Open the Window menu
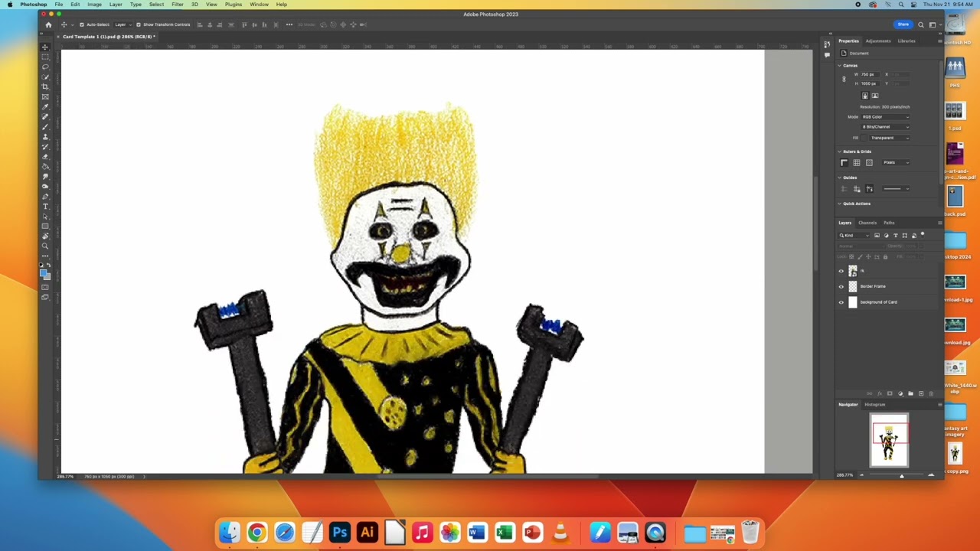This screenshot has width=980, height=551. [259, 5]
